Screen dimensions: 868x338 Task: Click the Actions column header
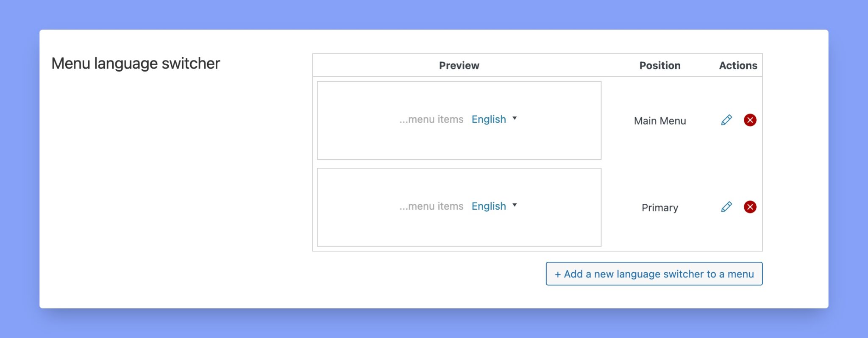point(738,65)
